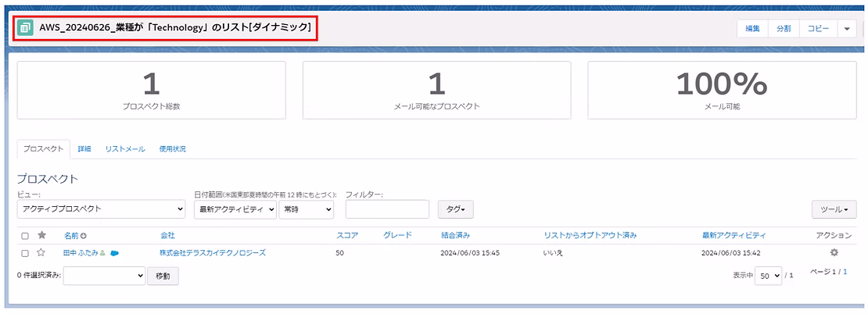This screenshot has width=868, height=314.
Task: Click the 0 件選択済み label
Action: point(39,275)
